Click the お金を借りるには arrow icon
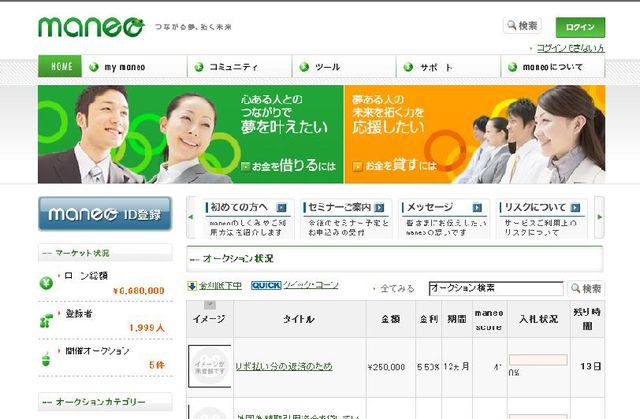This screenshot has height=419, width=640. tap(245, 166)
